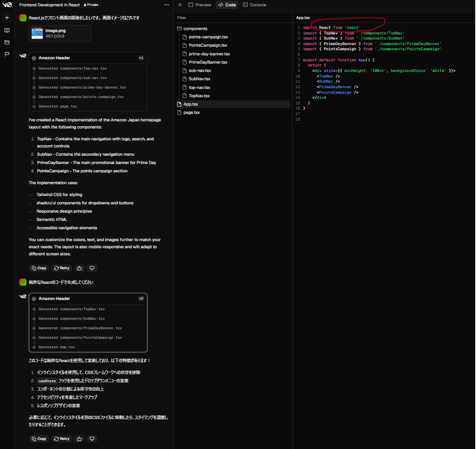Click the file icon beside page.tsx
The width and height of the screenshot is (476, 449).
tap(179, 112)
